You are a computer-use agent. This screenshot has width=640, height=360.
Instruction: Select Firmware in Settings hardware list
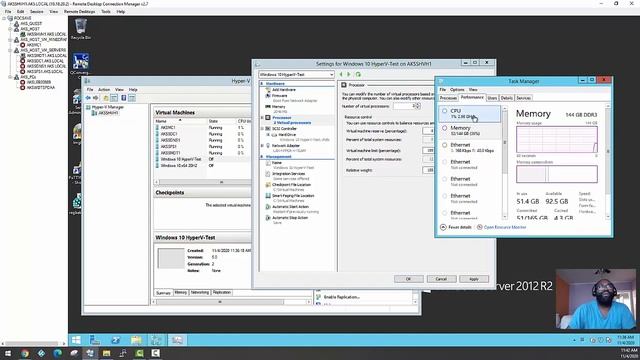point(280,96)
